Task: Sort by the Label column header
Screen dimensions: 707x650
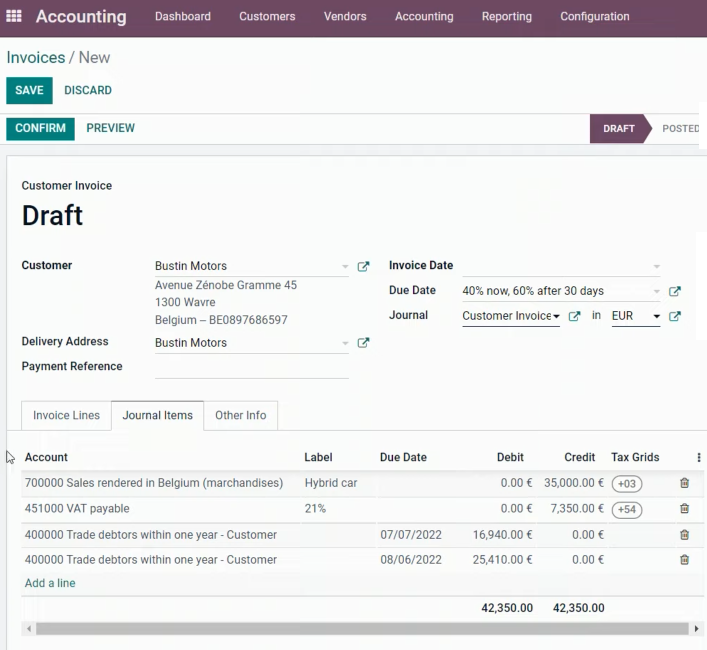Action: pyautogui.click(x=318, y=457)
